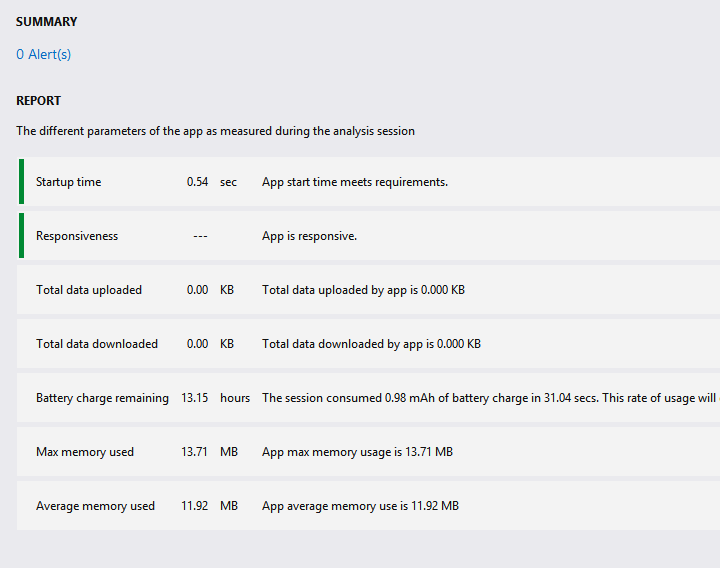
Task: Select the Startup time row label
Action: 68,182
